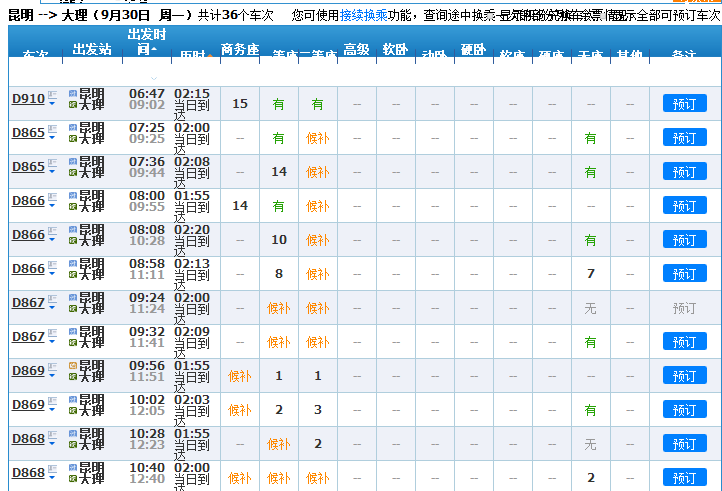Click the business-class 候补 cell for the 09:56 D869
Viewport: 722px width, 491px height.
240,376
